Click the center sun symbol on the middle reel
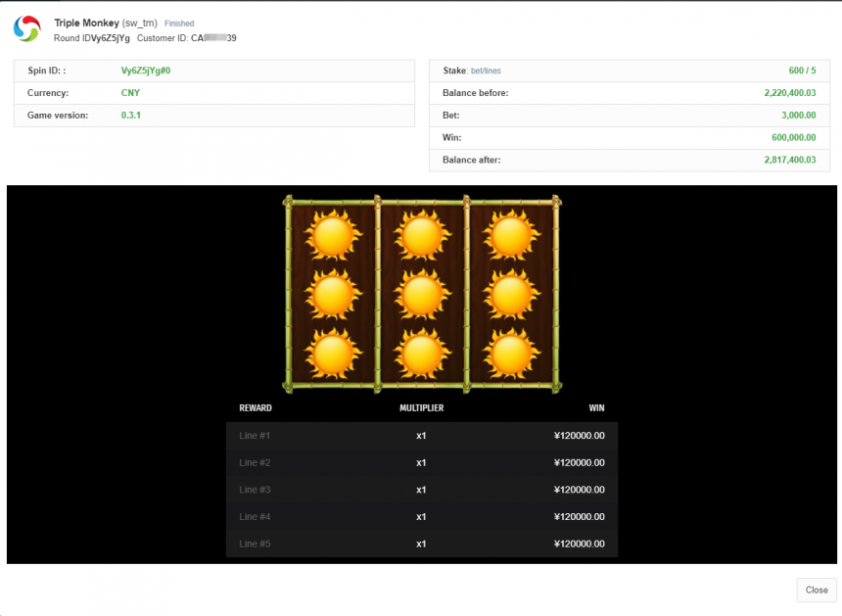The height and width of the screenshot is (616, 842). [422, 293]
